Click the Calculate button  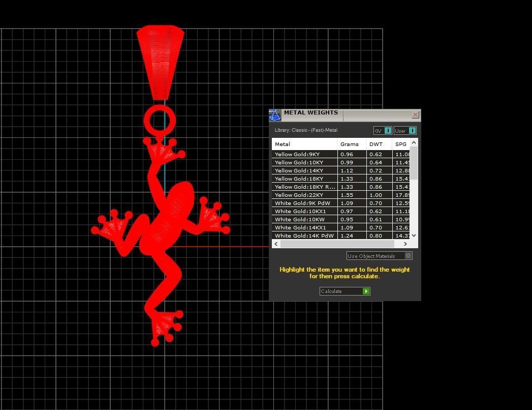click(x=345, y=291)
